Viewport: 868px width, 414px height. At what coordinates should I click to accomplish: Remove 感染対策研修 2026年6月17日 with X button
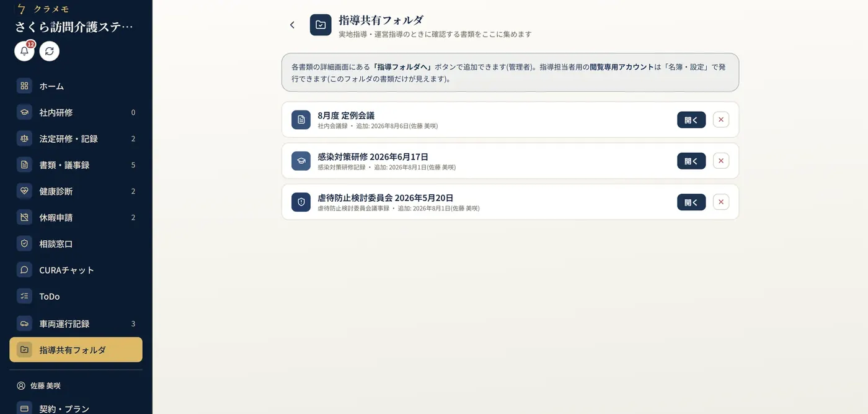pyautogui.click(x=721, y=161)
